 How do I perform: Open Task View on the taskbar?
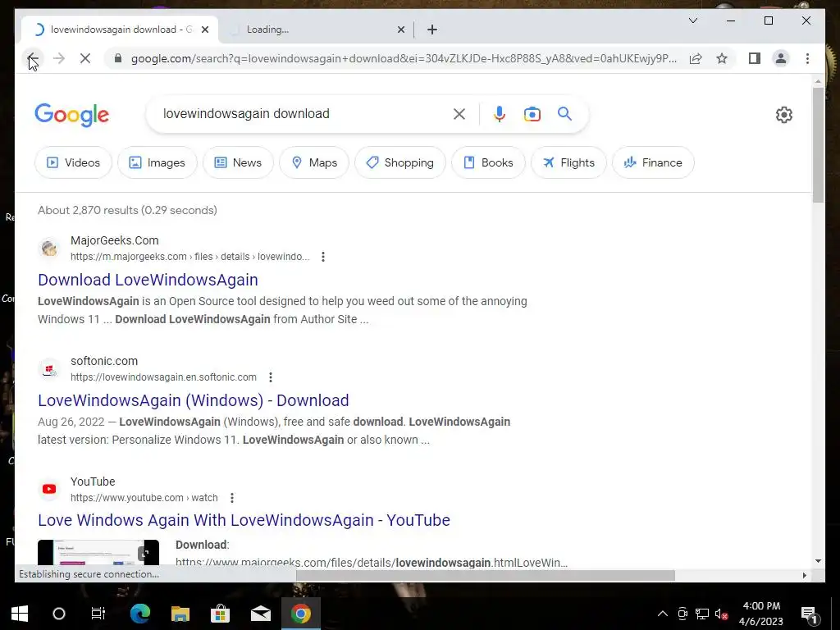(98, 614)
